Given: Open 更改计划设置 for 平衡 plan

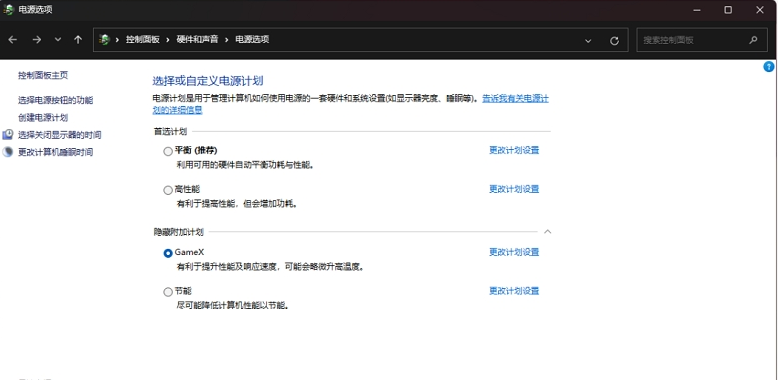Looking at the screenshot, I should click(514, 150).
